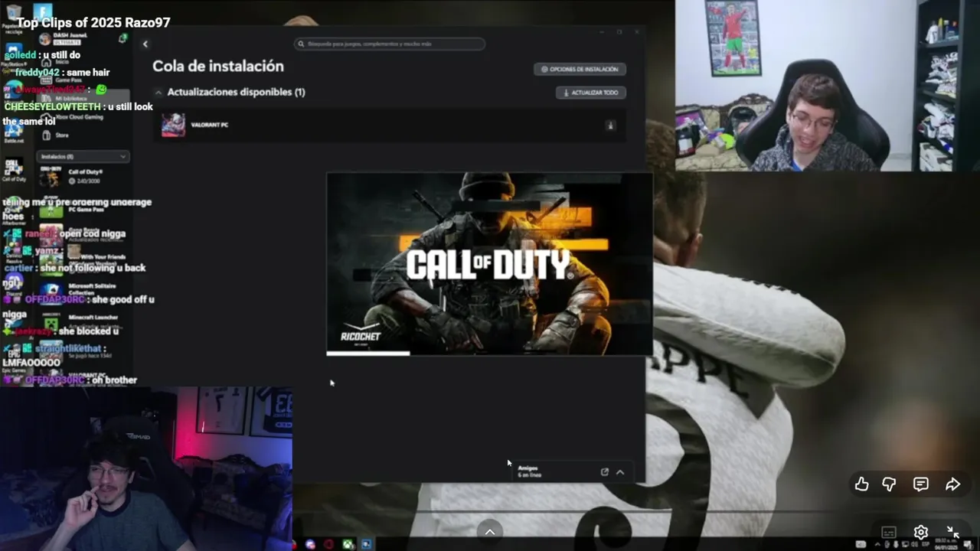The width and height of the screenshot is (980, 551).
Task: Click the Xbox icon in taskbar
Action: tap(348, 544)
